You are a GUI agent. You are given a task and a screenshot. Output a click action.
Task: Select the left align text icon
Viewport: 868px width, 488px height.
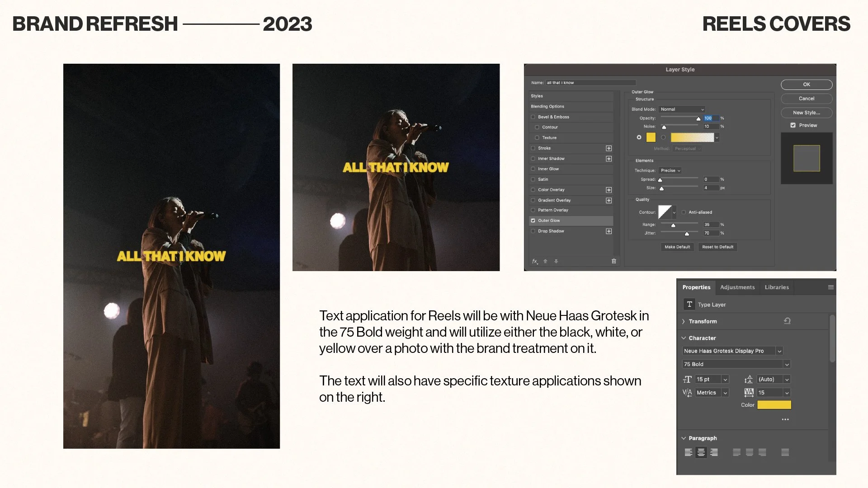coord(688,452)
